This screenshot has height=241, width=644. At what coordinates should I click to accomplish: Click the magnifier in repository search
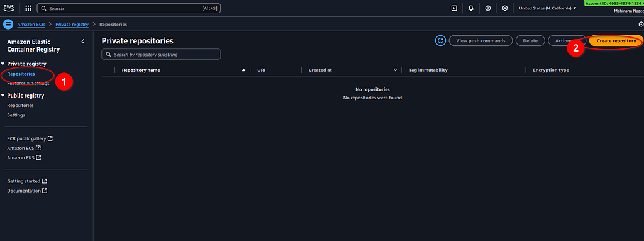click(108, 54)
